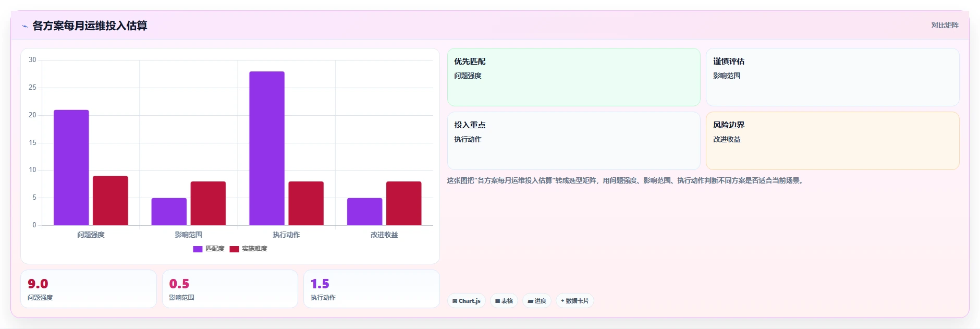Click the 改进收益 x-axis label
980x329 pixels.
click(x=384, y=235)
